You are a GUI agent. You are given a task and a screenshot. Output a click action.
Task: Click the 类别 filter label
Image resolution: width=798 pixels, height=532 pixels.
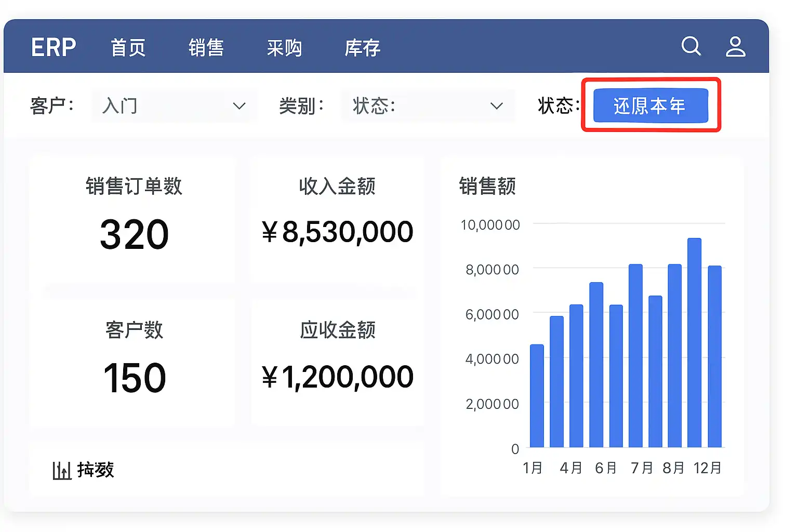click(x=301, y=105)
